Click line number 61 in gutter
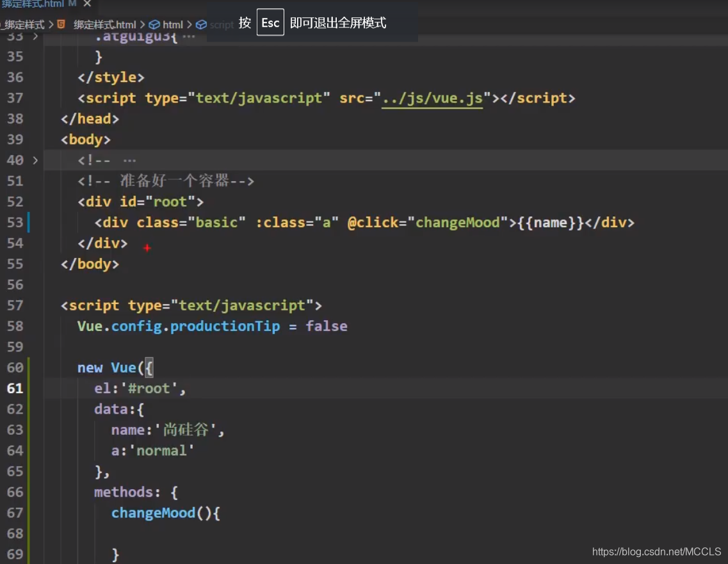 [x=15, y=388]
